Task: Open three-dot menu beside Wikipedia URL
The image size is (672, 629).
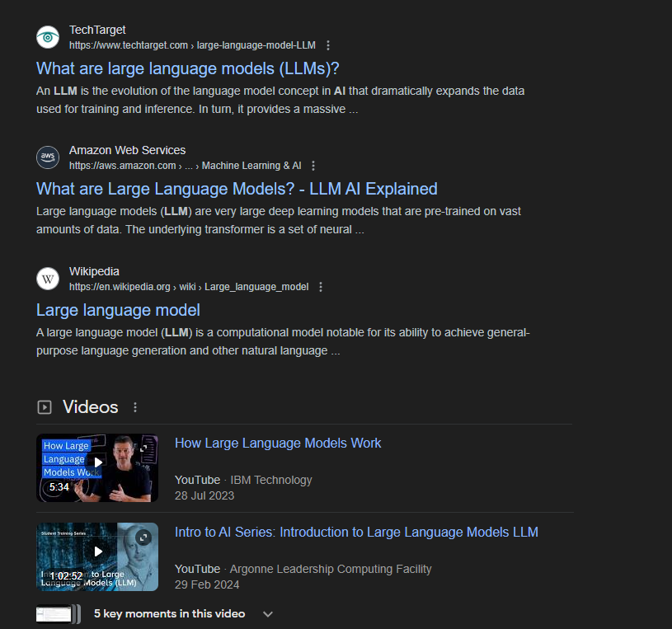Action: click(x=321, y=287)
